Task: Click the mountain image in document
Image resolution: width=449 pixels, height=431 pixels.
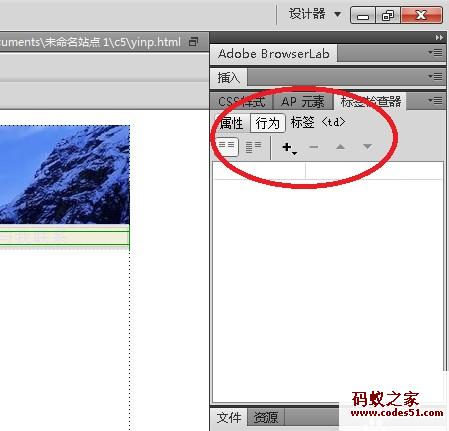Action: pos(65,174)
